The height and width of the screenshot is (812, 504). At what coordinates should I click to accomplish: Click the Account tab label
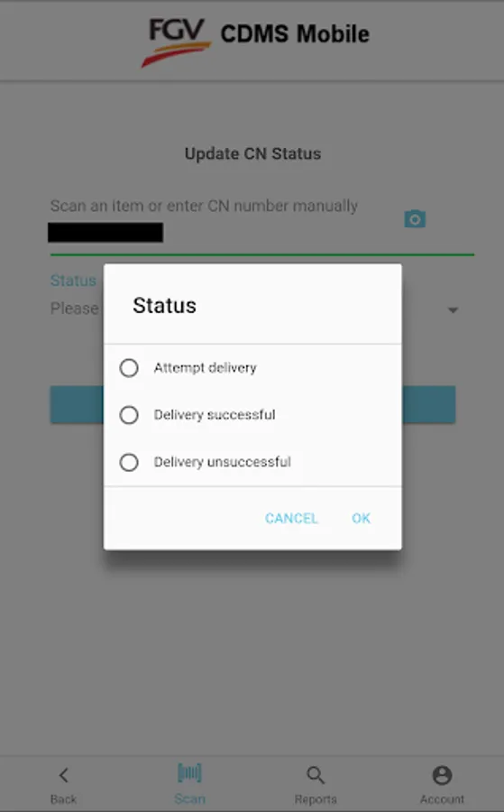pos(442,799)
